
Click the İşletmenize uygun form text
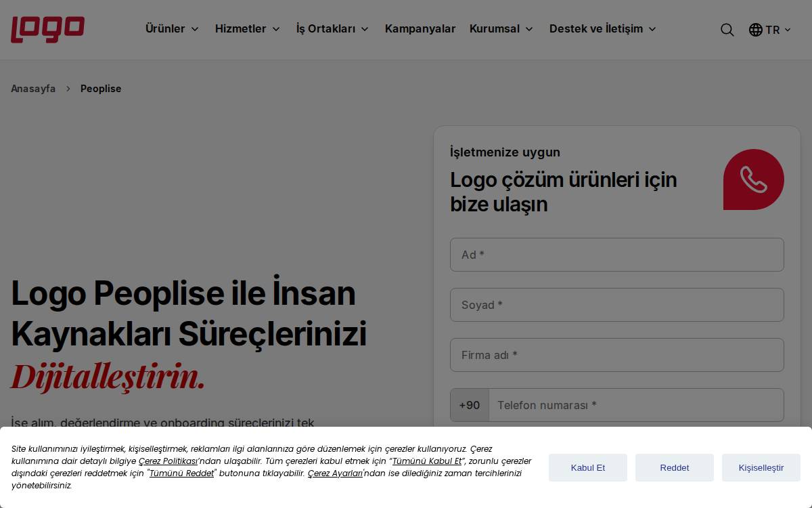tap(505, 152)
